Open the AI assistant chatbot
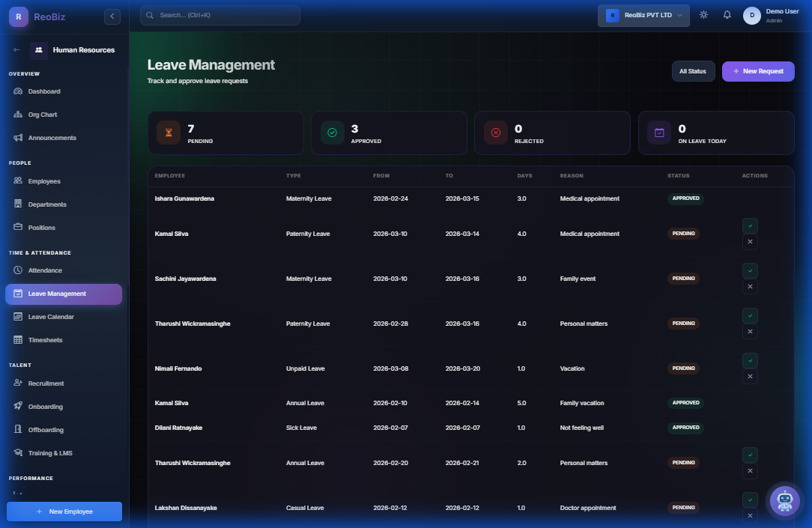The width and height of the screenshot is (812, 528). (784, 500)
